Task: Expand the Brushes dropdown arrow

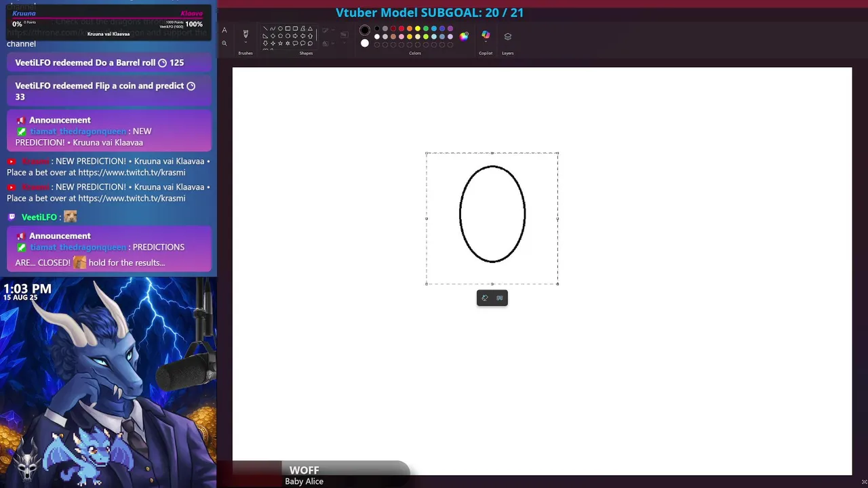Action: click(x=245, y=42)
